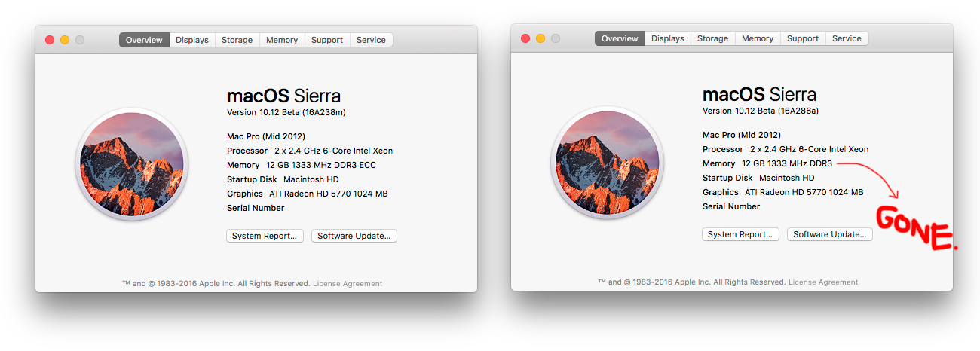Open Service tab in left window
Screen dimensions: 980x351
coord(372,40)
